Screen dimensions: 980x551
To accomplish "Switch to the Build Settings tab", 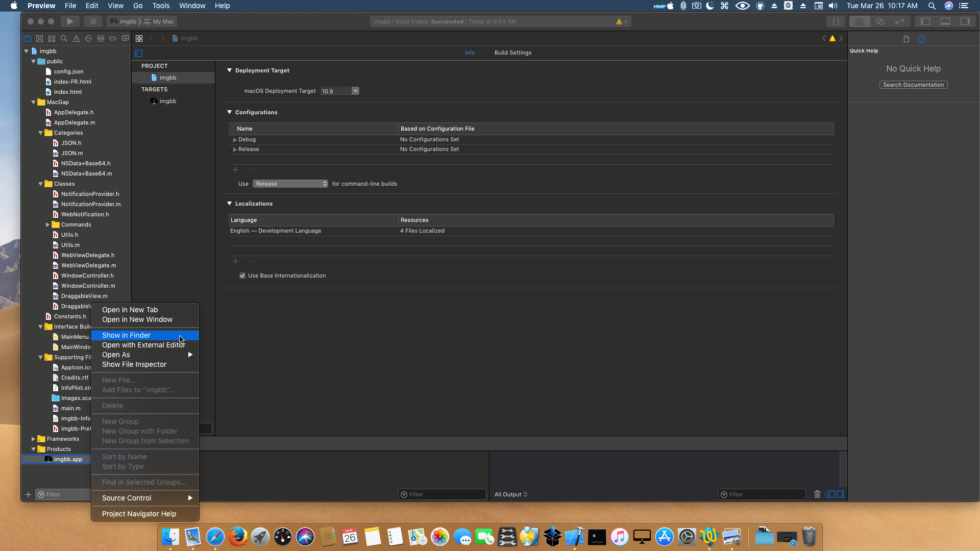I will pos(513,53).
